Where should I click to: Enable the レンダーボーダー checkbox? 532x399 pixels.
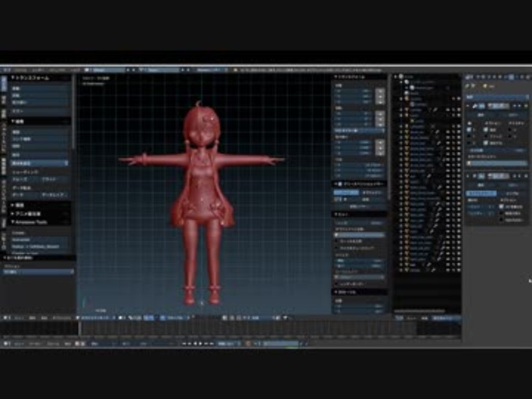(337, 284)
